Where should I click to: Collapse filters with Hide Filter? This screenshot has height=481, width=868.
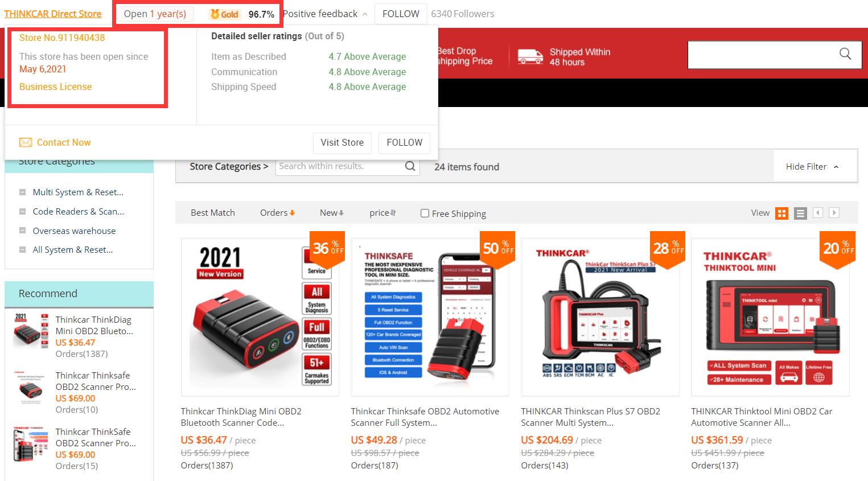click(812, 167)
